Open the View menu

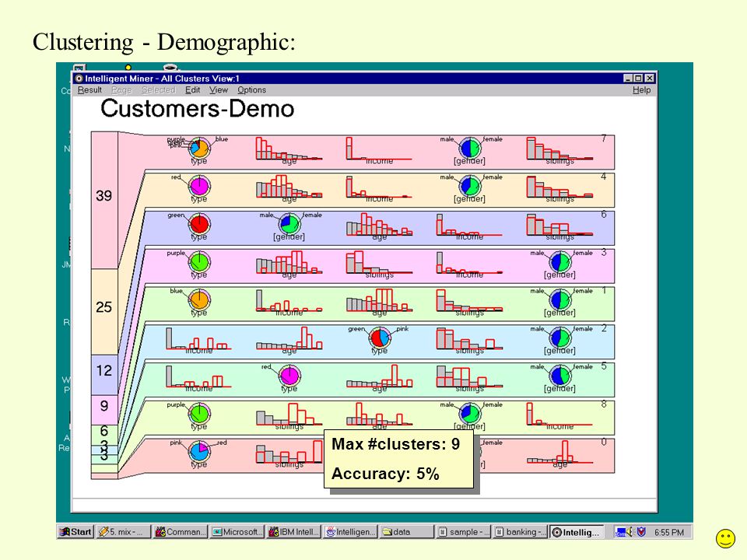click(x=219, y=90)
